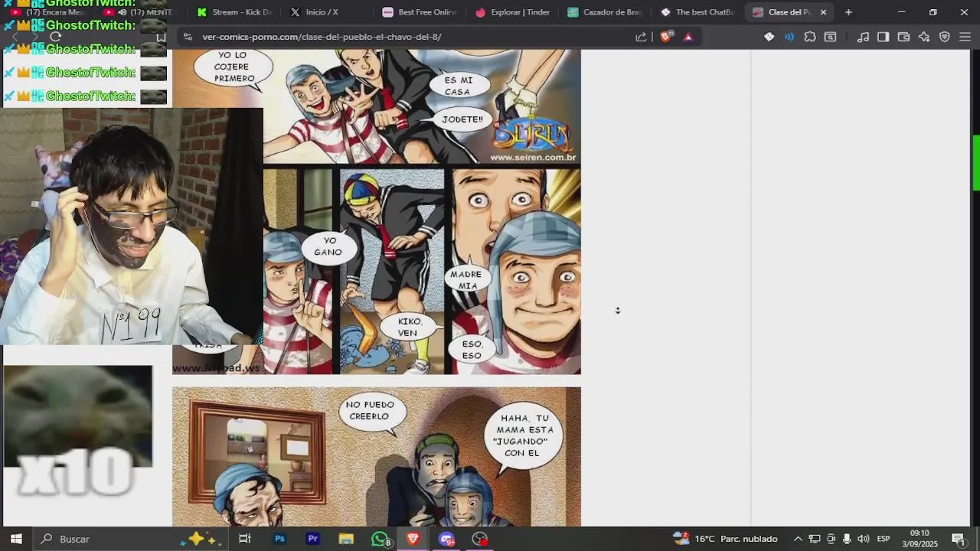Viewport: 980px width, 551px height.
Task: Click the address bar URL ver-comics-porno.com
Action: pos(322,37)
